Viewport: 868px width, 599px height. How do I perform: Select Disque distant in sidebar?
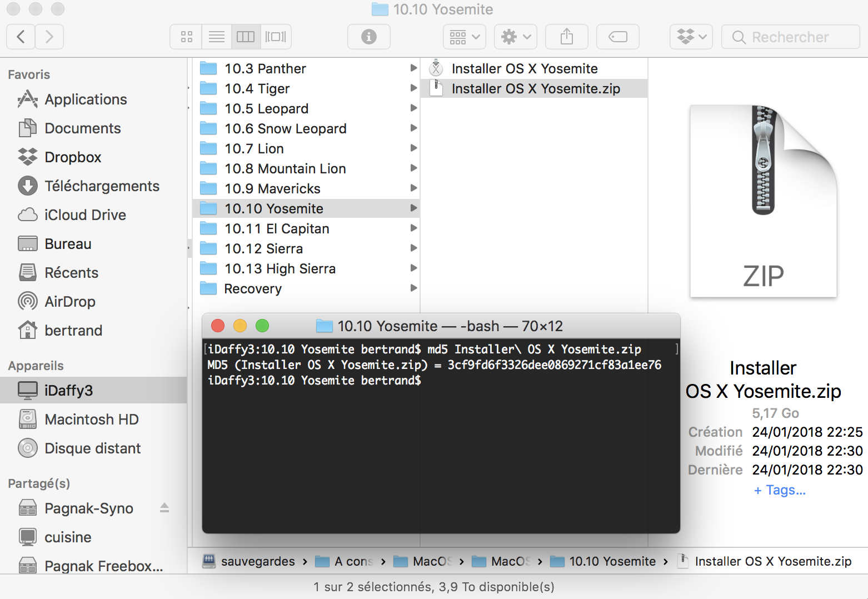[x=92, y=448]
